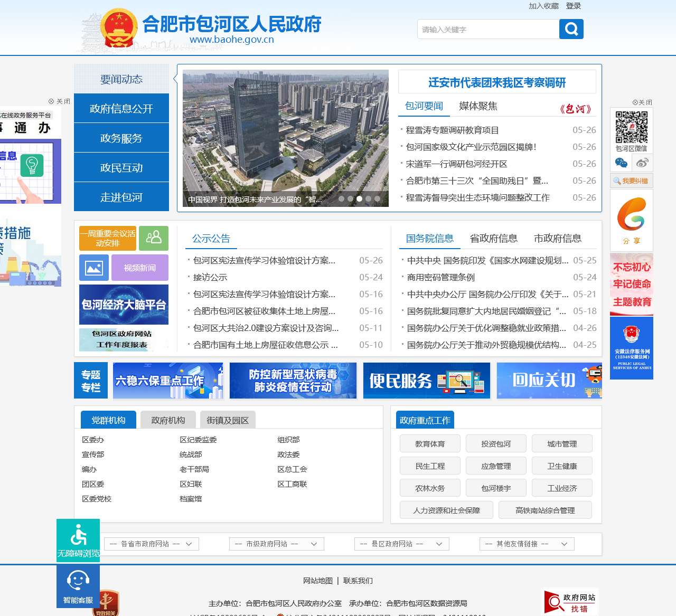Select the 包河要闻 tab
The image size is (676, 616).
pyautogui.click(x=424, y=106)
